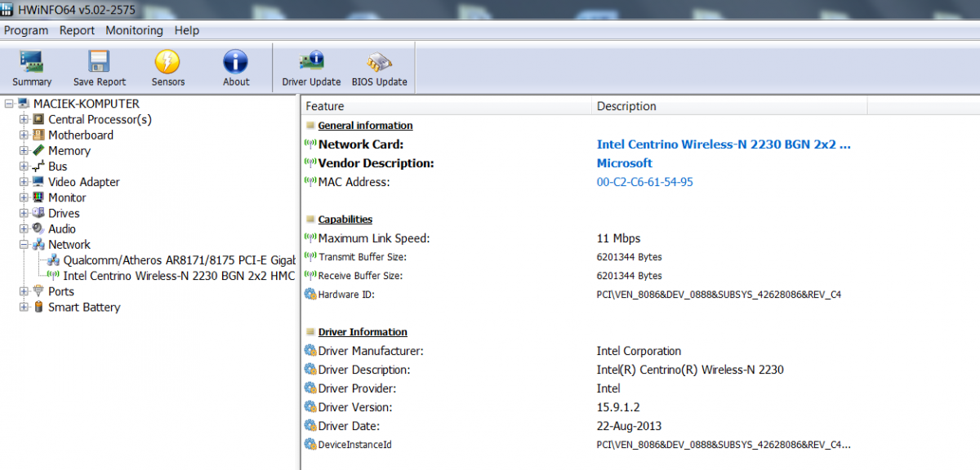Collapse the MACIEK-KOMPUTER root node

click(8, 104)
